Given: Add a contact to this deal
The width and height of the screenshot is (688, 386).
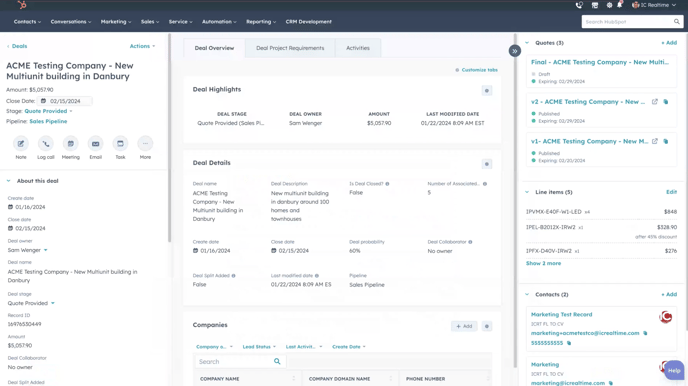Looking at the screenshot, I should (x=669, y=294).
